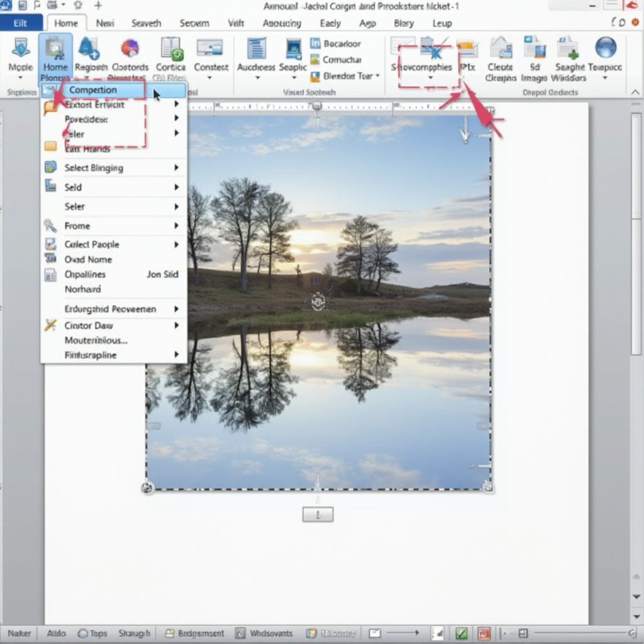The height and width of the screenshot is (644, 644).
Task: Click the red status bar icon
Action: pyautogui.click(x=484, y=633)
